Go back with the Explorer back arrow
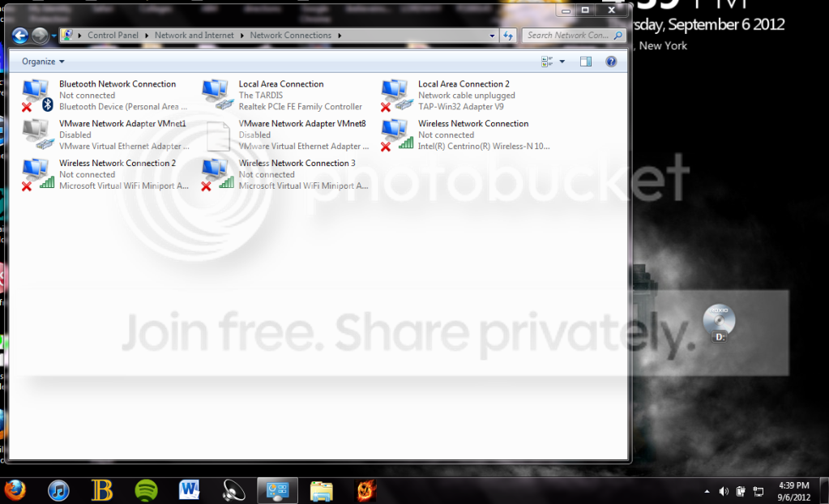829x504 pixels. point(20,36)
